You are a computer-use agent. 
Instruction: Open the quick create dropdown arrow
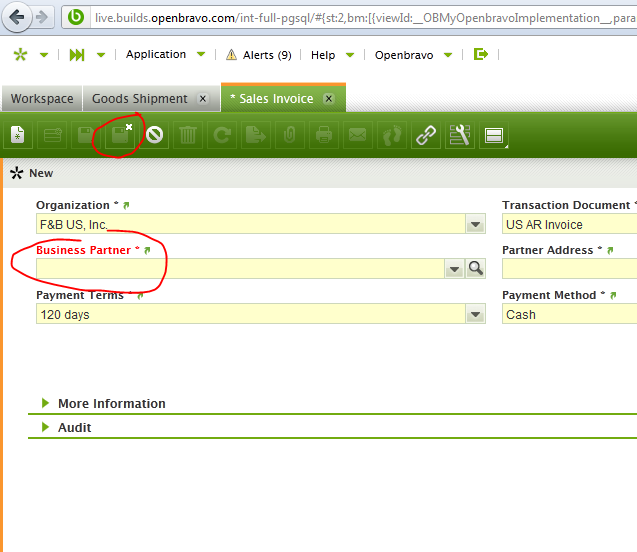(44, 55)
